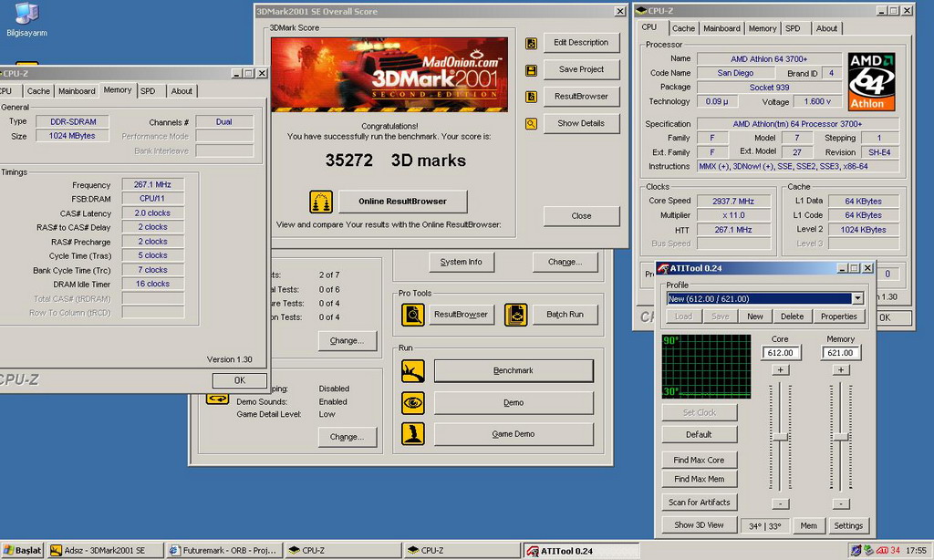Click the Edit Description icon in 3DMark score dialog
This screenshot has width=934, height=560.
click(x=532, y=43)
